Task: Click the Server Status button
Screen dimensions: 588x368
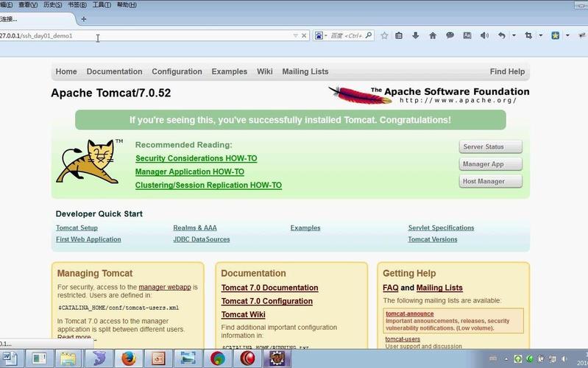Action: click(491, 146)
